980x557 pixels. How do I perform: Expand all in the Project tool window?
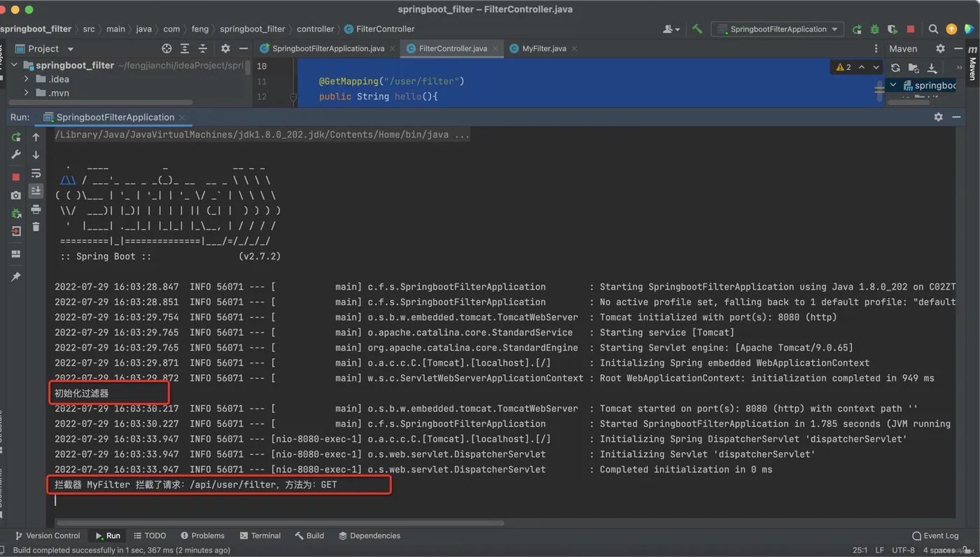tap(185, 48)
